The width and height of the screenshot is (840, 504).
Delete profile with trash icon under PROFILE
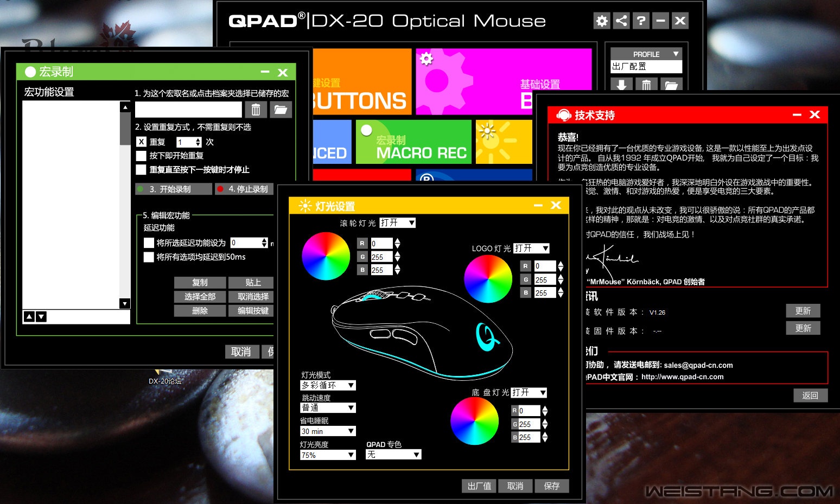click(x=646, y=85)
